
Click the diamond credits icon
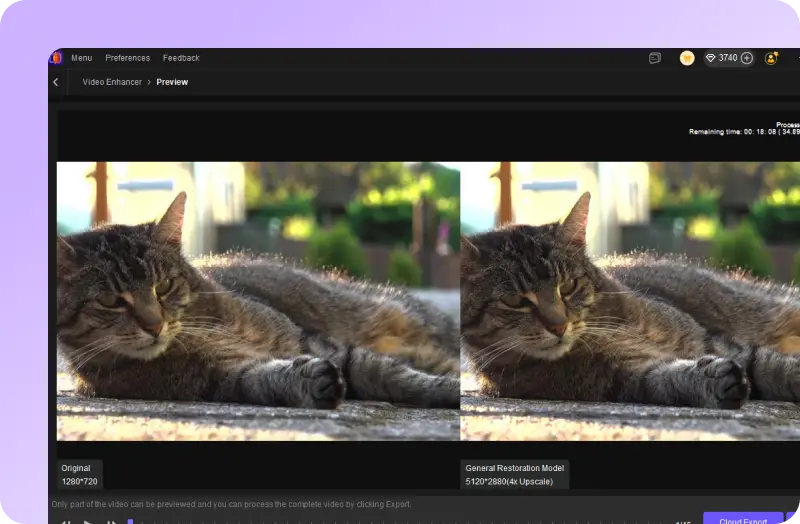point(710,58)
